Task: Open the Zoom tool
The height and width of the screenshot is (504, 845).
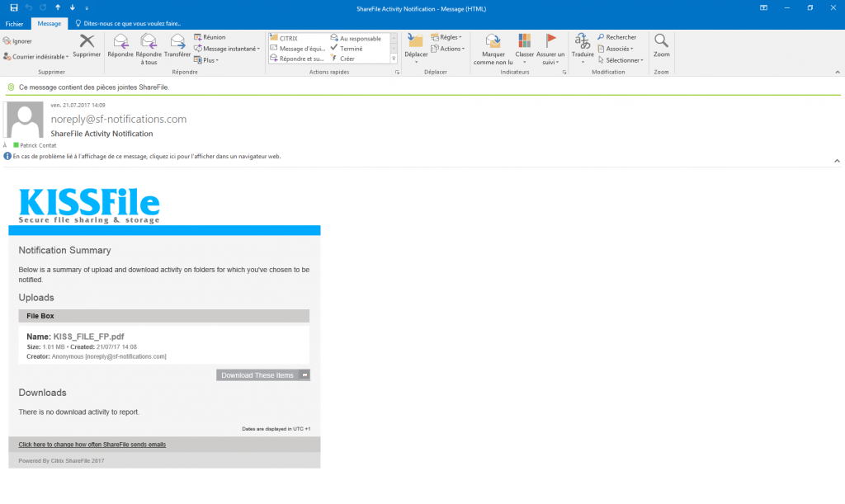Action: pyautogui.click(x=661, y=48)
